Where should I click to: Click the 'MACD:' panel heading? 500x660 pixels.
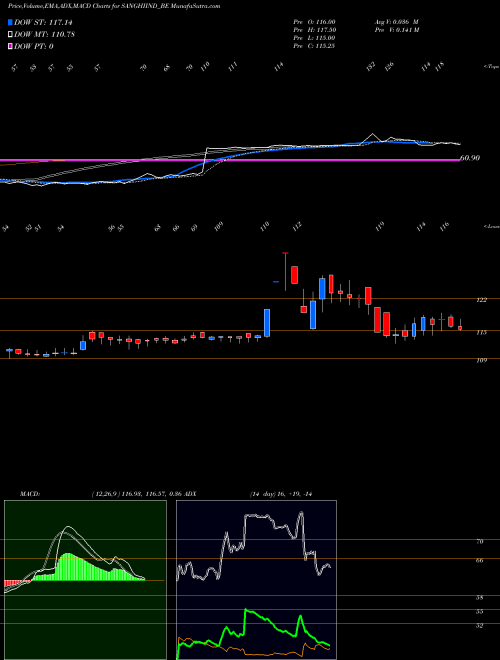(x=29, y=494)
